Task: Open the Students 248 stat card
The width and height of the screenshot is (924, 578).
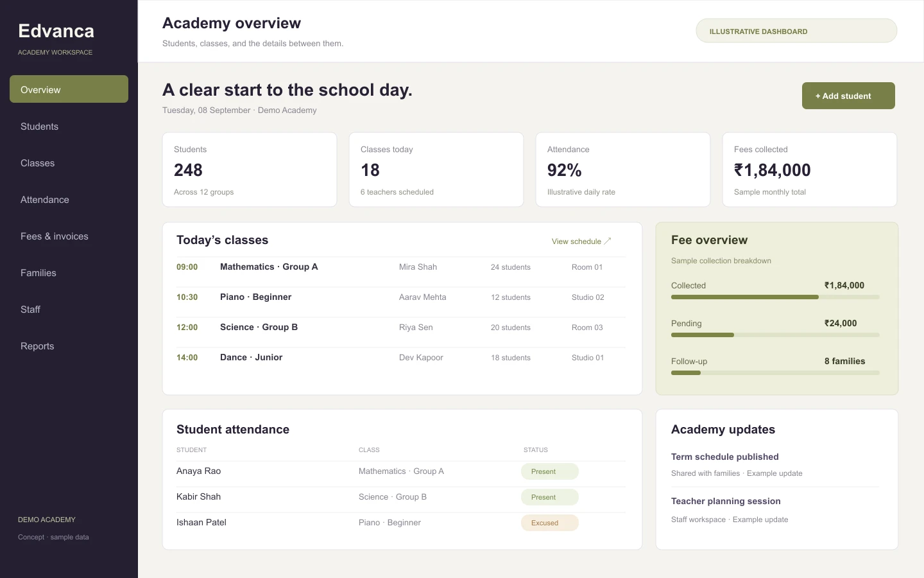Action: [x=250, y=170]
